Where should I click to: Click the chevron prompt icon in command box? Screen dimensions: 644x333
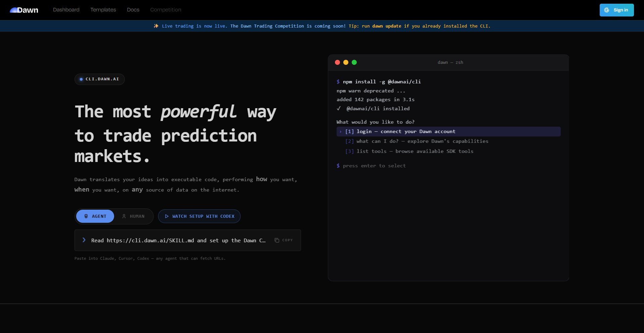click(84, 240)
